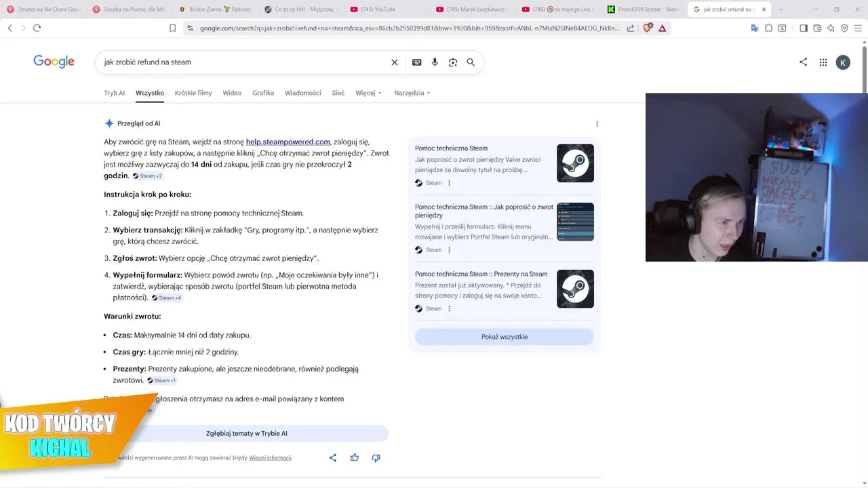Clear the Google search box

tap(395, 62)
